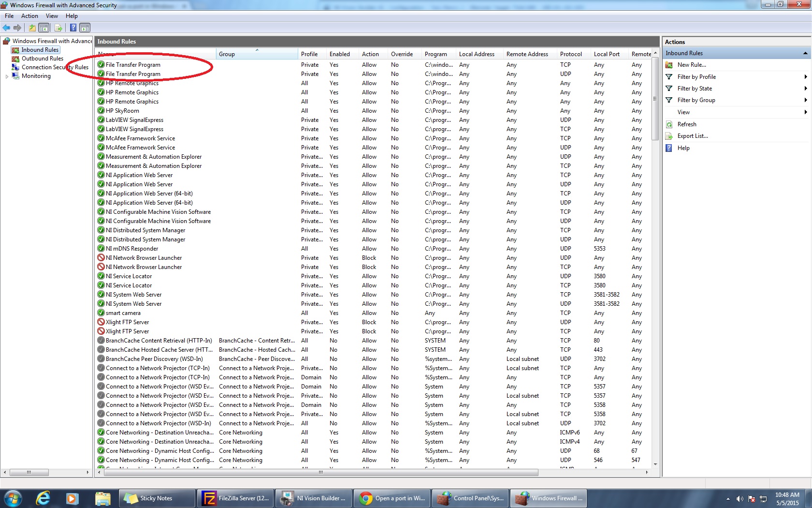This screenshot has height=508, width=812.
Task: Select Connection Security Rules in the tree
Action: point(55,67)
